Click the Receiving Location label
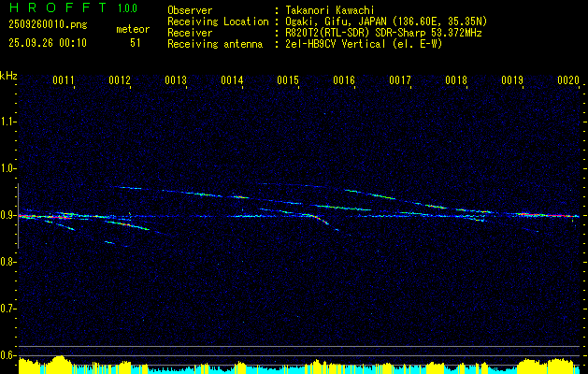This screenshot has height=374, width=588. 218,22
